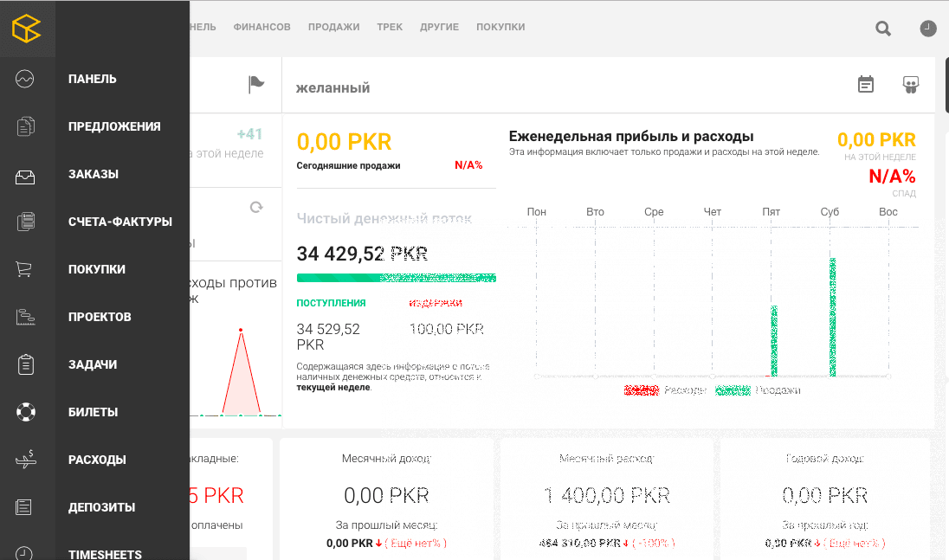The image size is (949, 560).
Task: Open the Панель dashboard icon in sidebar
Action: pyautogui.click(x=25, y=79)
